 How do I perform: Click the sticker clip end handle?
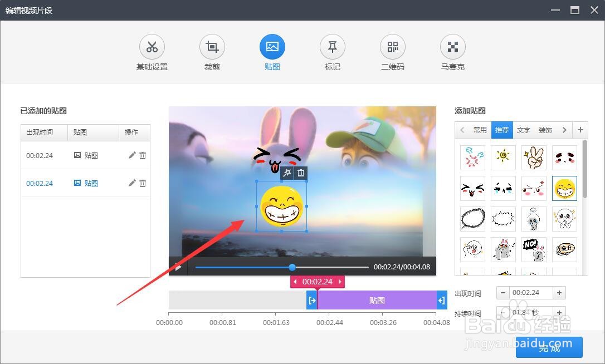[x=442, y=301]
